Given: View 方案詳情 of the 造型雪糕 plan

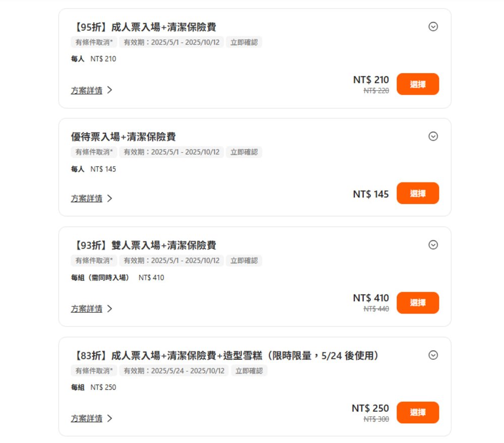Looking at the screenshot, I should (x=87, y=418).
